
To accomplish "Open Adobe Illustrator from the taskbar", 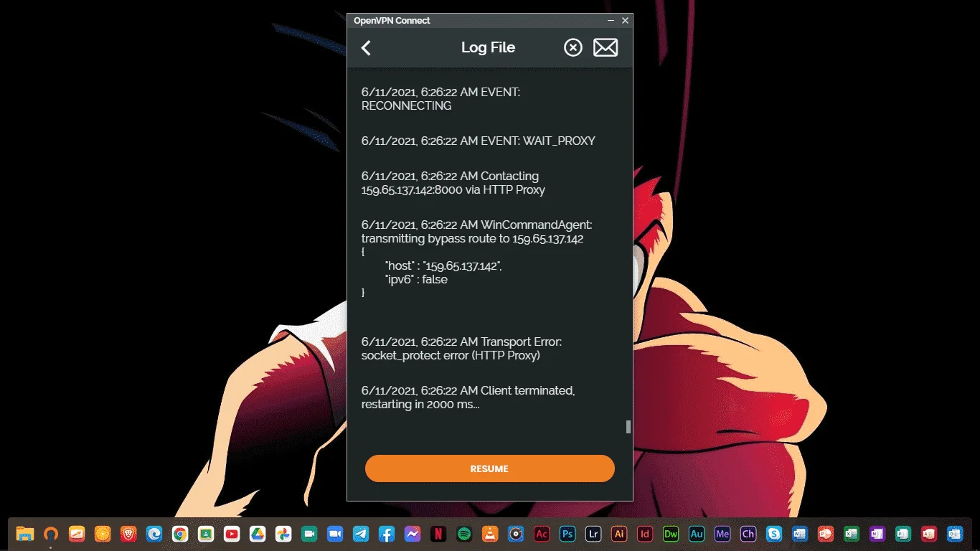I will point(619,534).
